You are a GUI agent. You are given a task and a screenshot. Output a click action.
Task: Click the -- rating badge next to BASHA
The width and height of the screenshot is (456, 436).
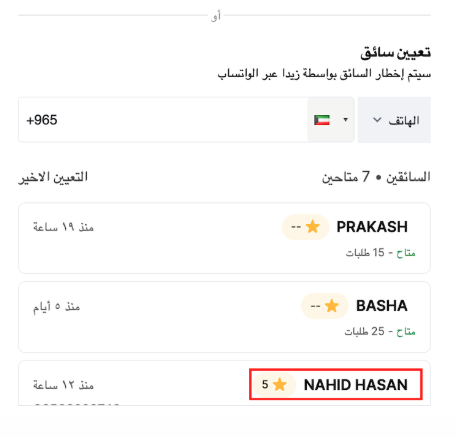325,306
